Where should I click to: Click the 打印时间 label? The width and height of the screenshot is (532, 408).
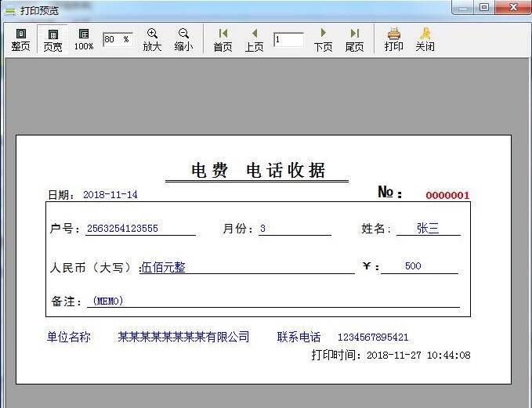pos(337,355)
